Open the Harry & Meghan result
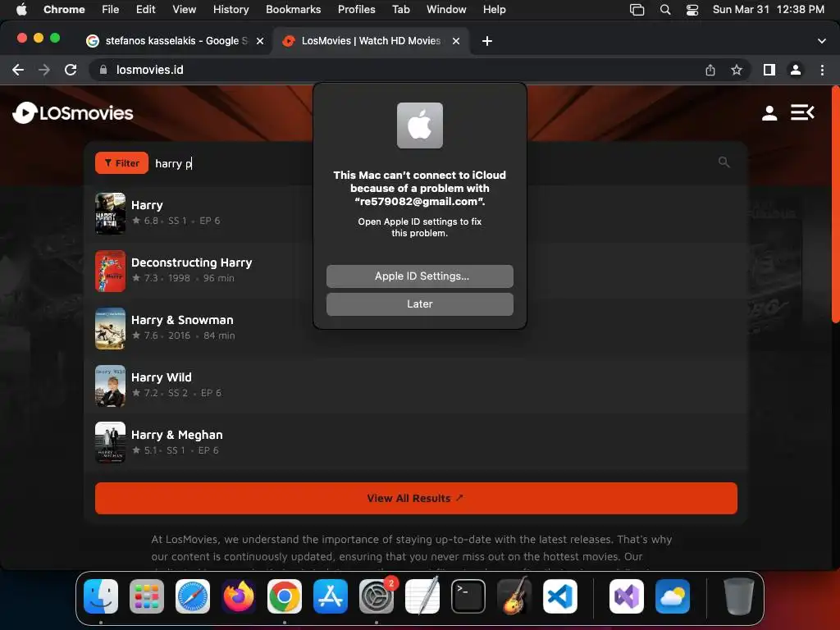The image size is (840, 630). (416, 442)
